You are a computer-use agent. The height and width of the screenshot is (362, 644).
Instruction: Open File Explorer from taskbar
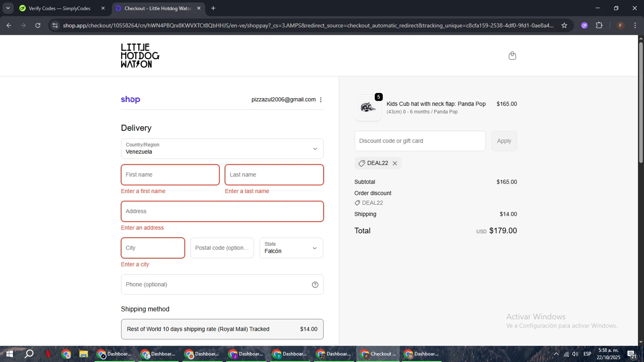(x=84, y=354)
